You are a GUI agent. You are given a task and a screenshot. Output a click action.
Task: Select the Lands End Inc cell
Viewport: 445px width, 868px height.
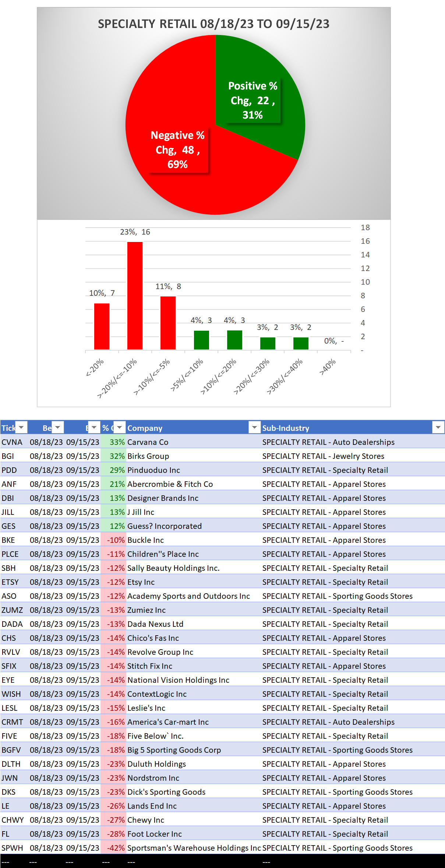(x=194, y=806)
